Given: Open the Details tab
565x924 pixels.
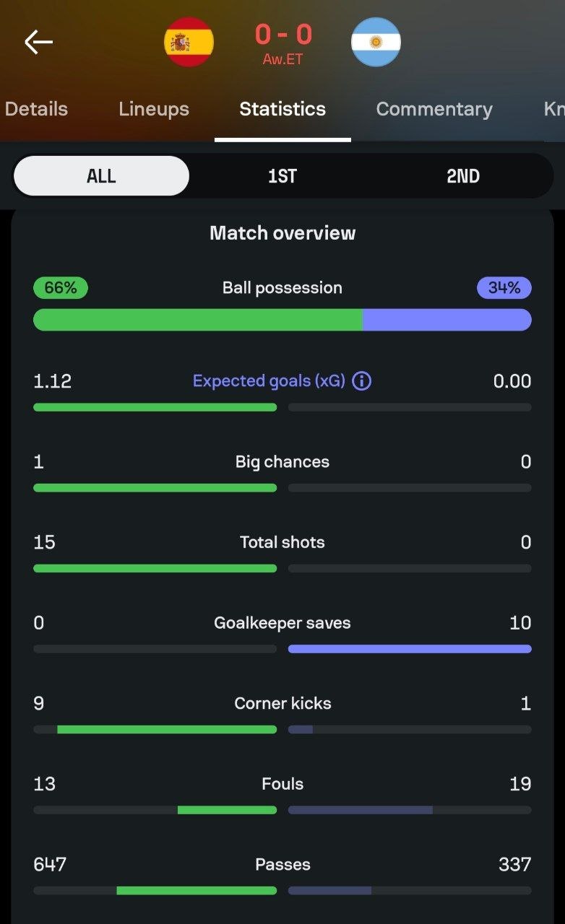Looking at the screenshot, I should tap(36, 109).
